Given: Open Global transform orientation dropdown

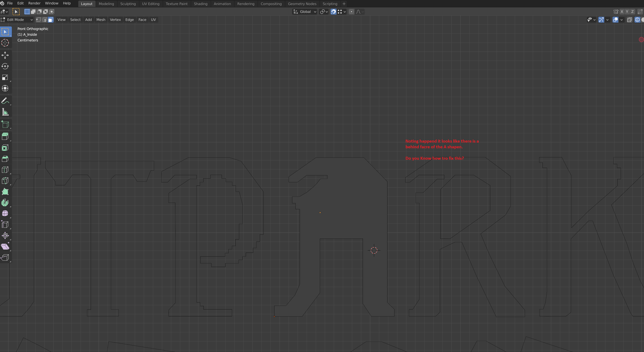Looking at the screenshot, I should [305, 12].
